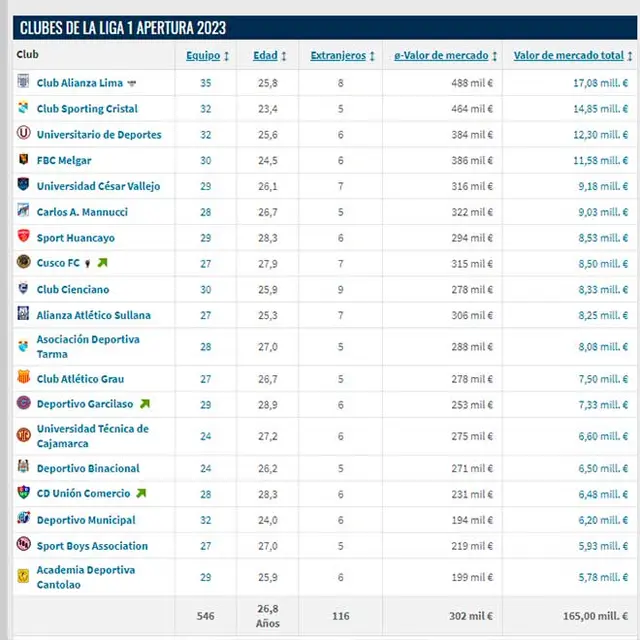
Task: Click the Club Atlético Grau crest icon
Action: coord(23,379)
